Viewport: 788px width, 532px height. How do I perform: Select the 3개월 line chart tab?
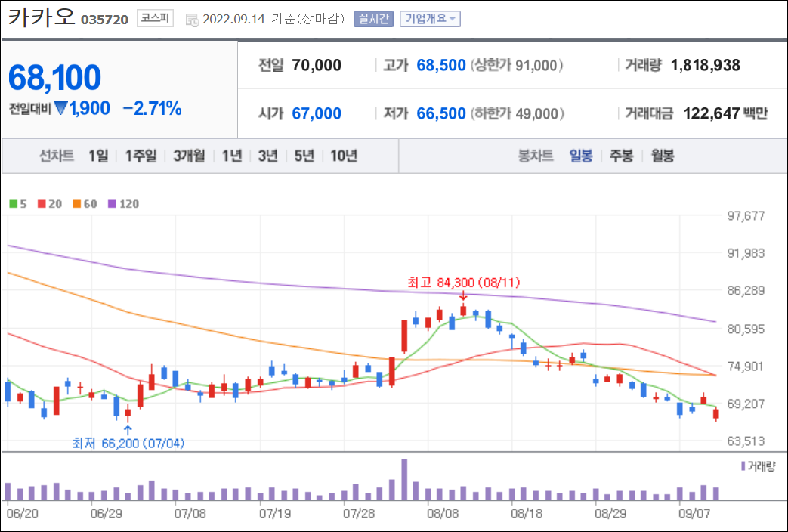(189, 156)
